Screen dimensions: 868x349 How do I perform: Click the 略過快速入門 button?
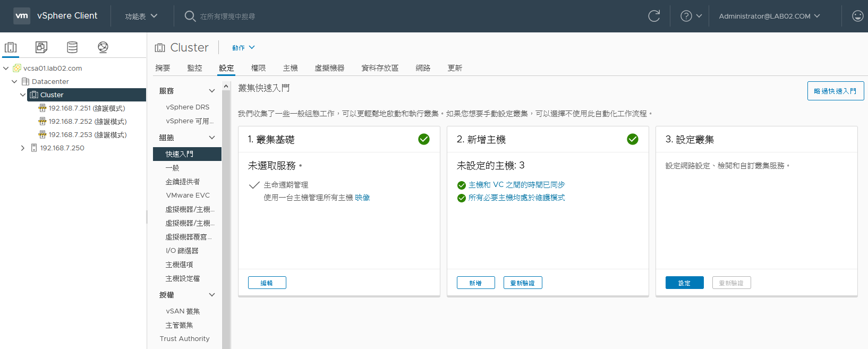pyautogui.click(x=836, y=91)
